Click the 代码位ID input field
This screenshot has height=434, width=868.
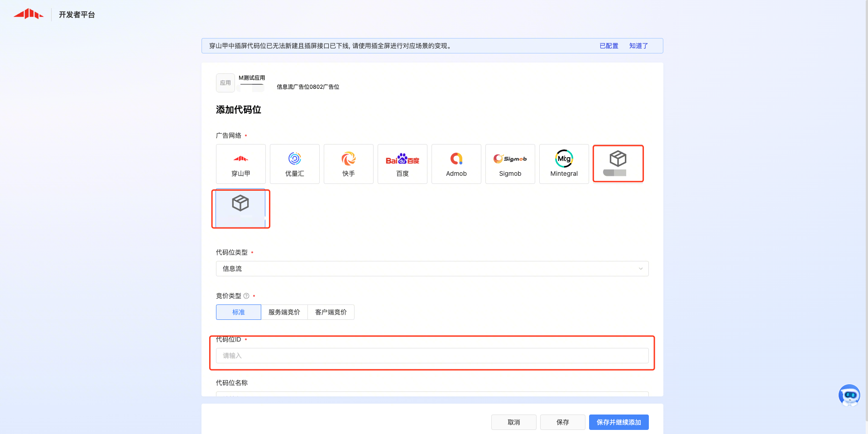432,356
